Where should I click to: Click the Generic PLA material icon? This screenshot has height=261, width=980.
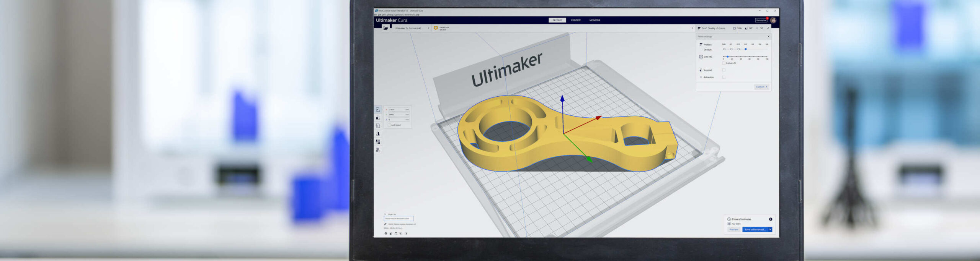[436, 28]
